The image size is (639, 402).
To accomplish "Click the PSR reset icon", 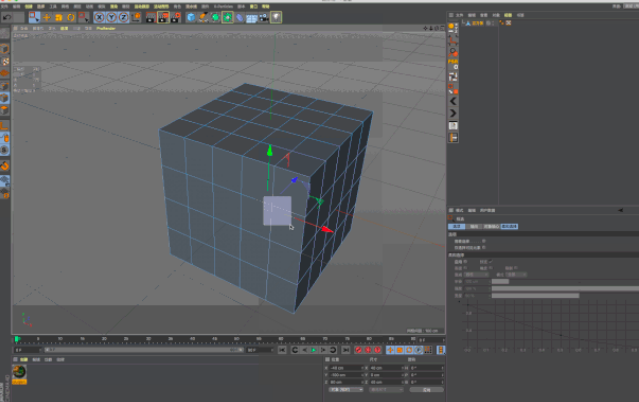I will pyautogui.click(x=453, y=63).
